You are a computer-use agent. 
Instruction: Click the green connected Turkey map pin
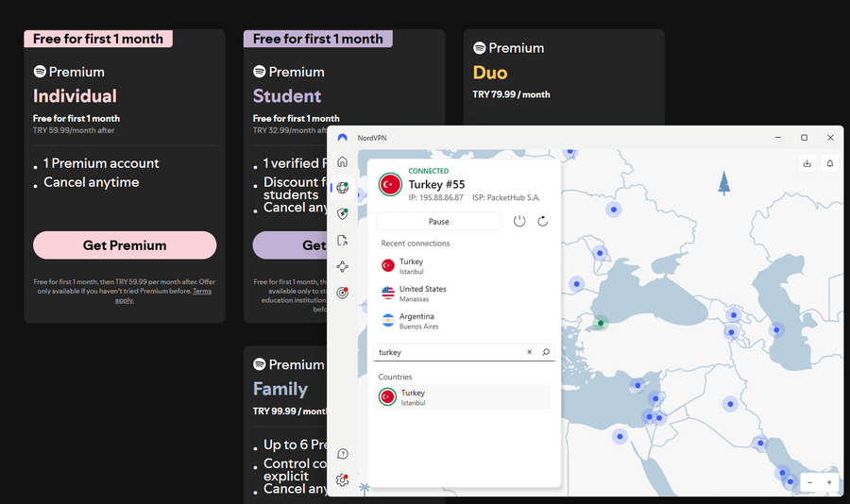[x=601, y=323]
